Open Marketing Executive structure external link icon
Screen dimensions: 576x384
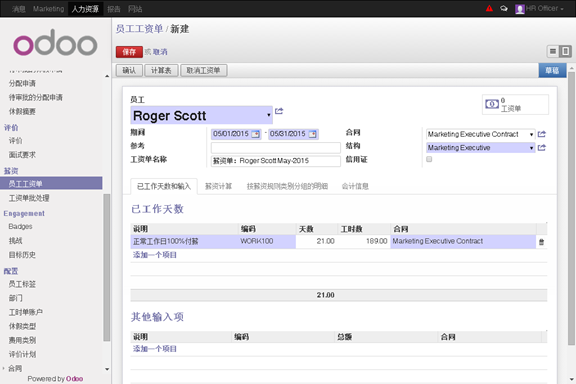tap(541, 148)
